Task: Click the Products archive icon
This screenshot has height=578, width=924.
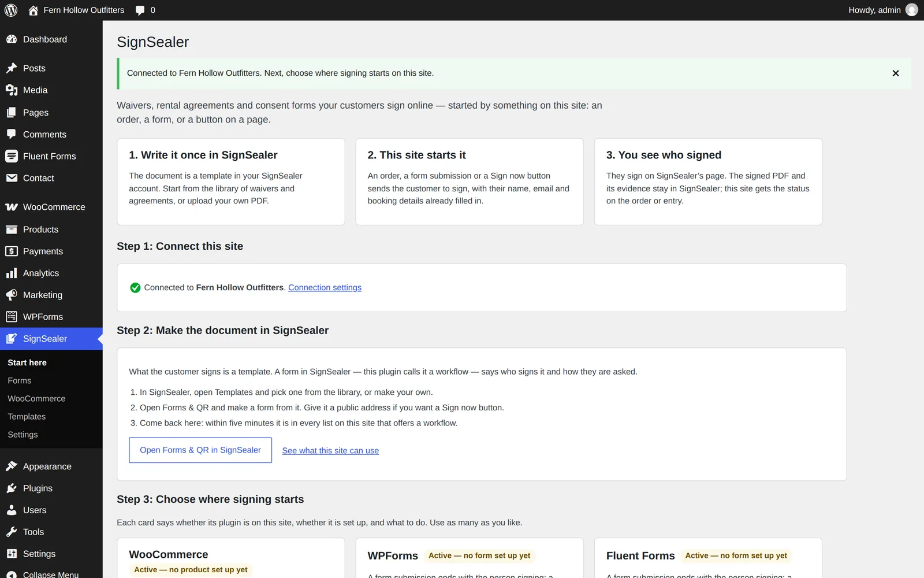Action: (x=12, y=229)
